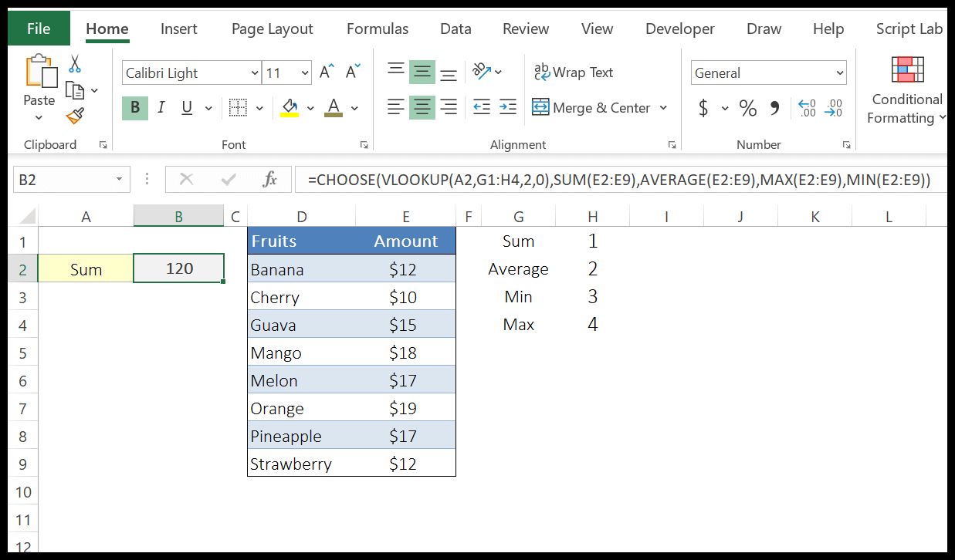Viewport: 955px width, 560px height.
Task: Toggle Italic formatting
Action: (160, 108)
